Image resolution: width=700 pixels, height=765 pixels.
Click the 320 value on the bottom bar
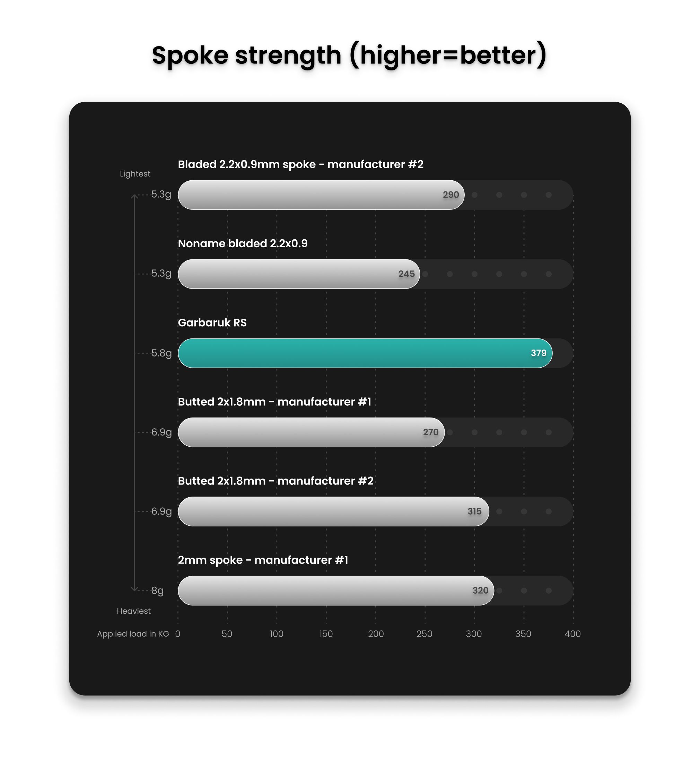[x=480, y=591]
